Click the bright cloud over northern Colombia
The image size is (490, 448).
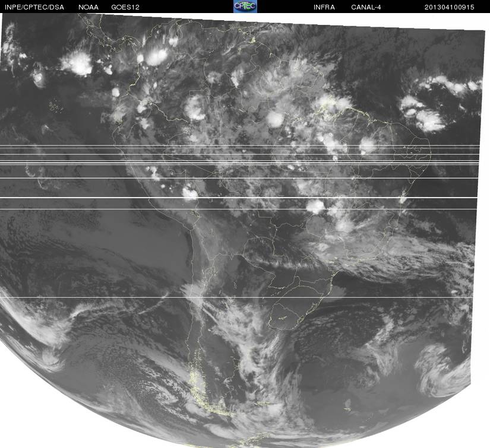(x=157, y=56)
